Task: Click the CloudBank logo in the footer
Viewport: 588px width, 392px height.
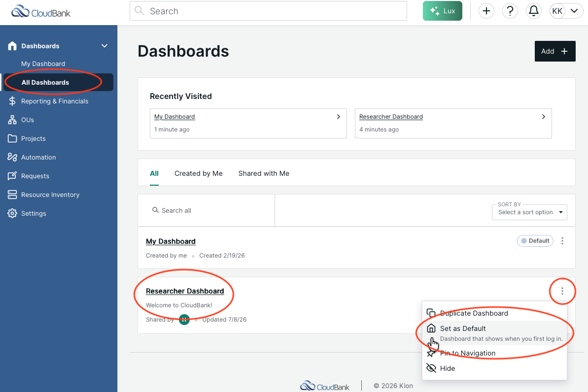Action: (x=325, y=386)
